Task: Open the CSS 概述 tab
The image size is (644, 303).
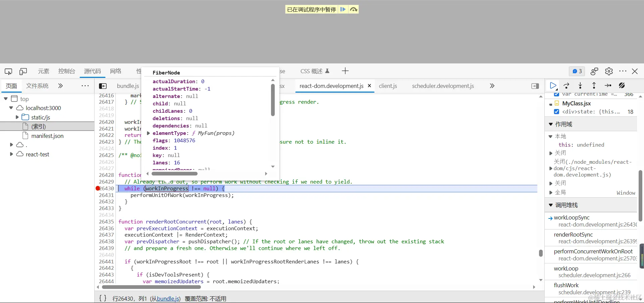Action: pyautogui.click(x=315, y=71)
